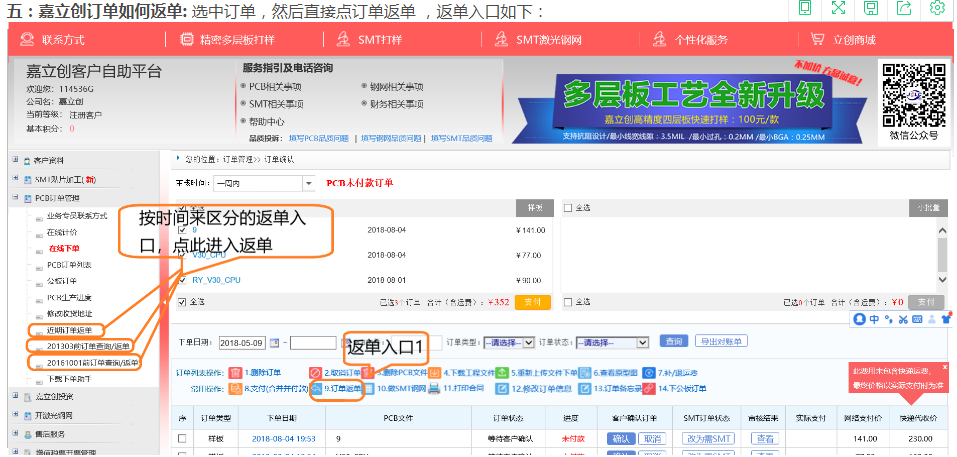Toggle checkbox for RY_V30_CPU order
Image resolution: width=957 pixels, height=457 pixels.
[181, 280]
